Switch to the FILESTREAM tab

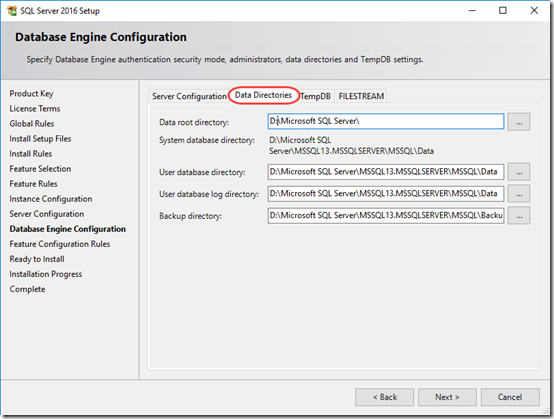point(361,96)
